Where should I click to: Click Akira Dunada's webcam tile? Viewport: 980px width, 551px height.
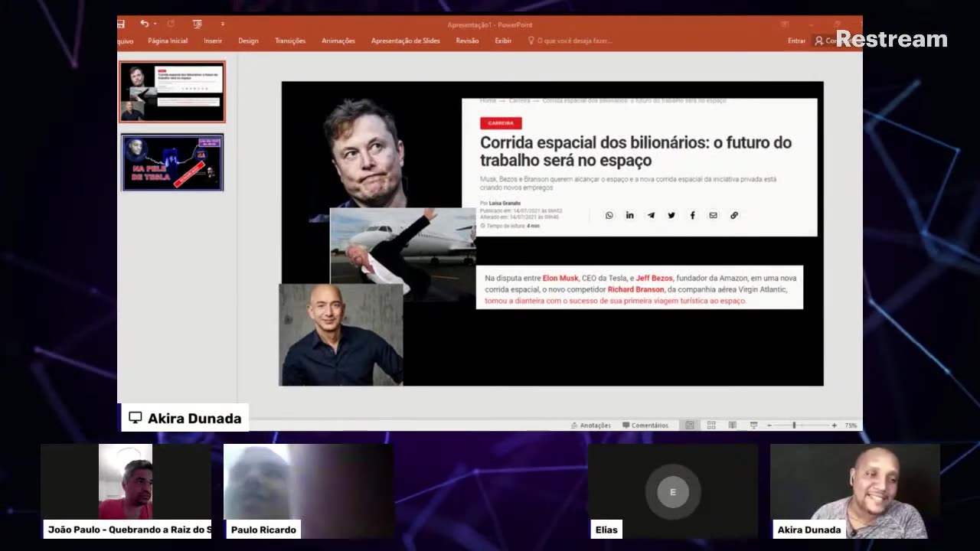[854, 491]
